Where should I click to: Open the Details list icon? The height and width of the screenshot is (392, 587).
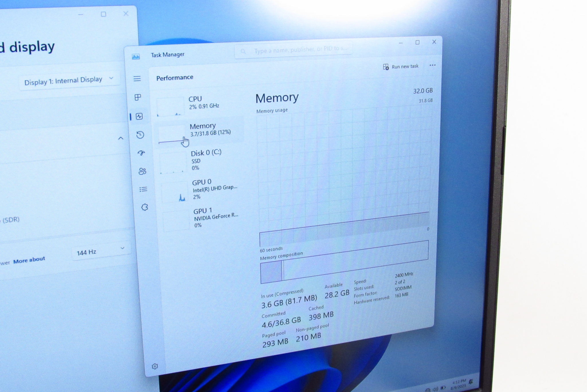143,189
